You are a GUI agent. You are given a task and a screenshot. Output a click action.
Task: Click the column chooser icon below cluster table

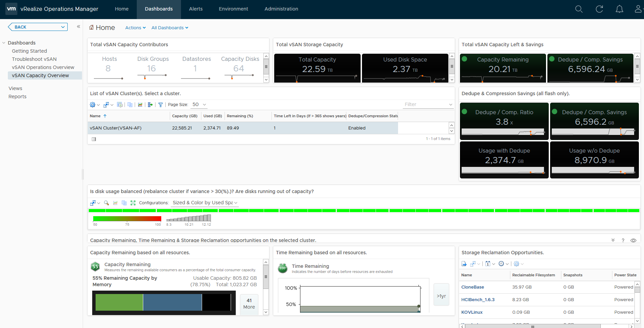[x=94, y=139]
